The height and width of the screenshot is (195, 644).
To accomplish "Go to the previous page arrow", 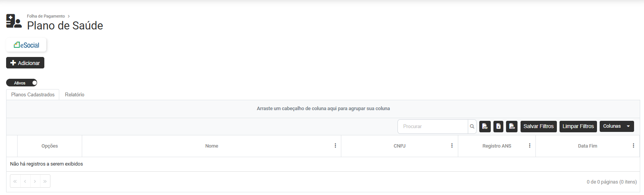I will tap(25, 181).
